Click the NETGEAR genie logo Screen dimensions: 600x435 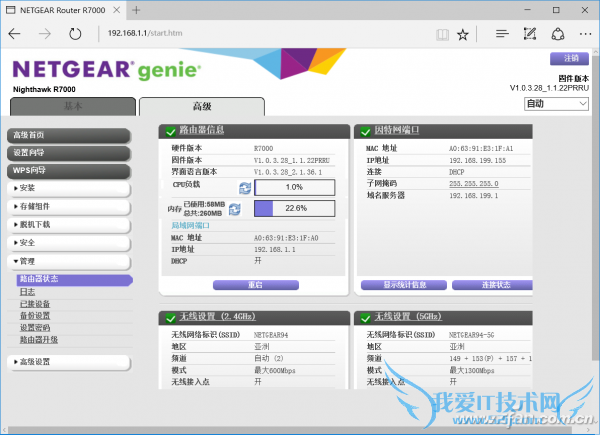(x=106, y=70)
